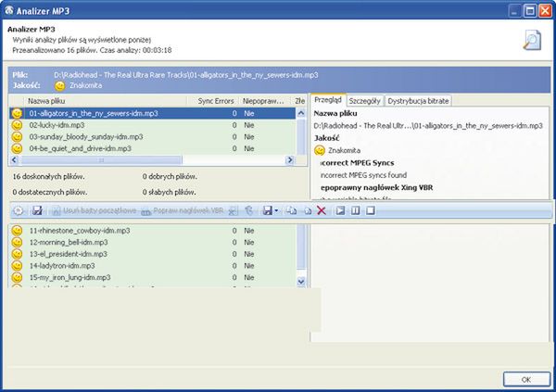This screenshot has height=392, width=556.
Task: Select file 13-el_president-idm.mp3 in the list
Action: [x=67, y=253]
